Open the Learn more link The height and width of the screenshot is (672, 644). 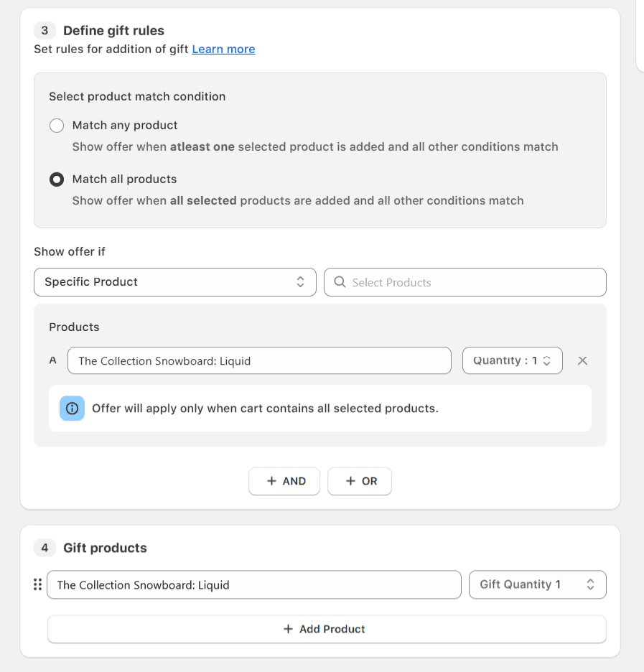[x=223, y=49]
